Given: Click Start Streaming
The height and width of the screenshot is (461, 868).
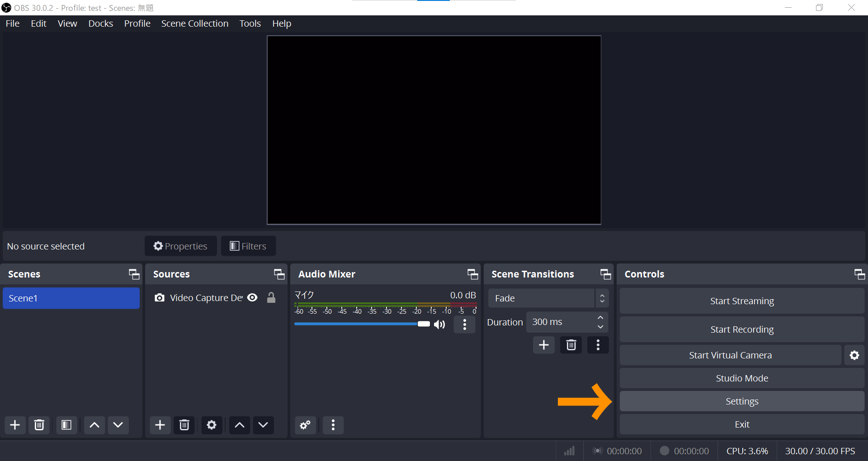Looking at the screenshot, I should pyautogui.click(x=742, y=301).
